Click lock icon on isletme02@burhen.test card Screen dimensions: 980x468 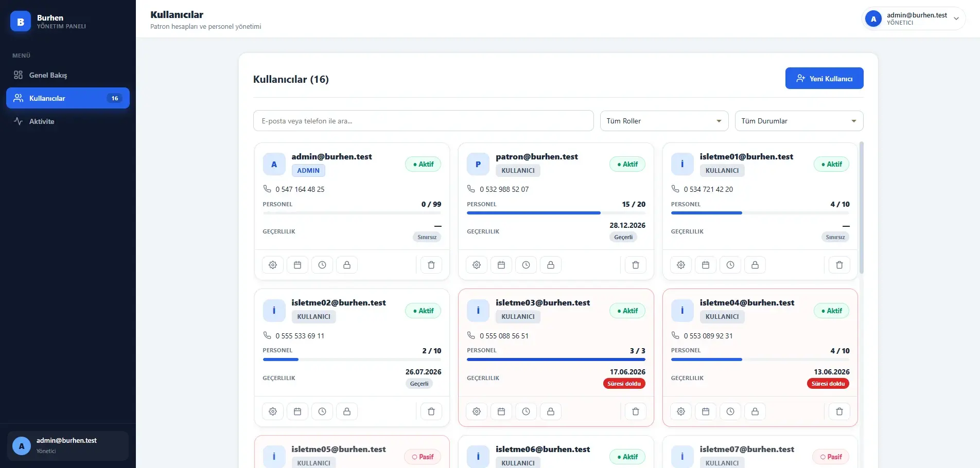[347, 411]
